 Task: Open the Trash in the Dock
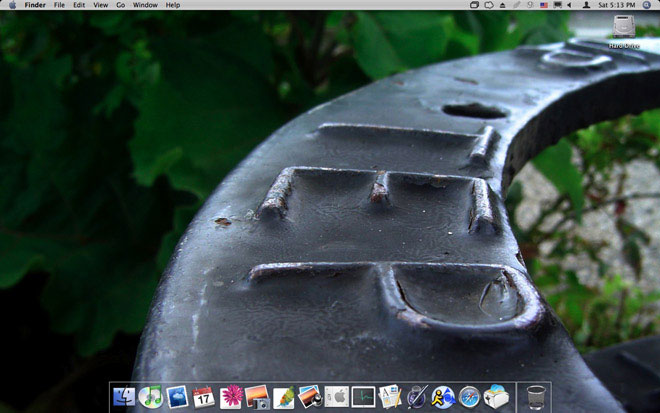click(x=536, y=397)
